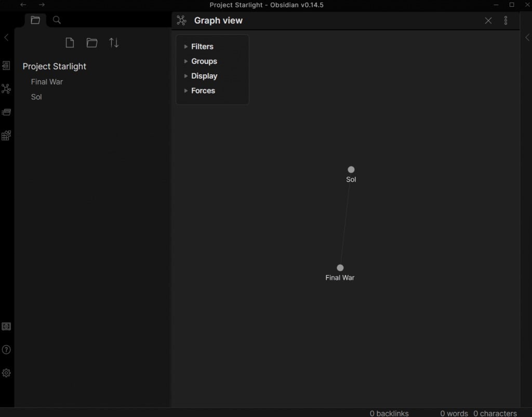Open Settings with the gear icon
This screenshot has width=532, height=417.
point(6,373)
